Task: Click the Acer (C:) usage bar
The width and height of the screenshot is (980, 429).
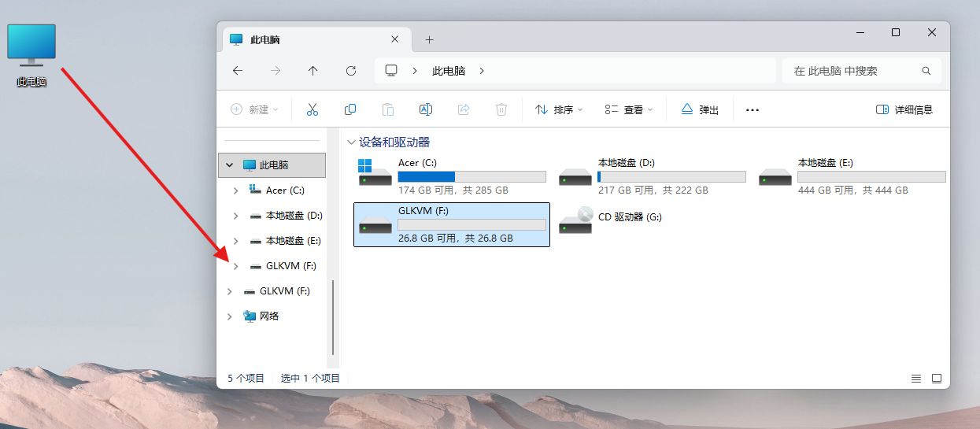Action: click(x=472, y=176)
